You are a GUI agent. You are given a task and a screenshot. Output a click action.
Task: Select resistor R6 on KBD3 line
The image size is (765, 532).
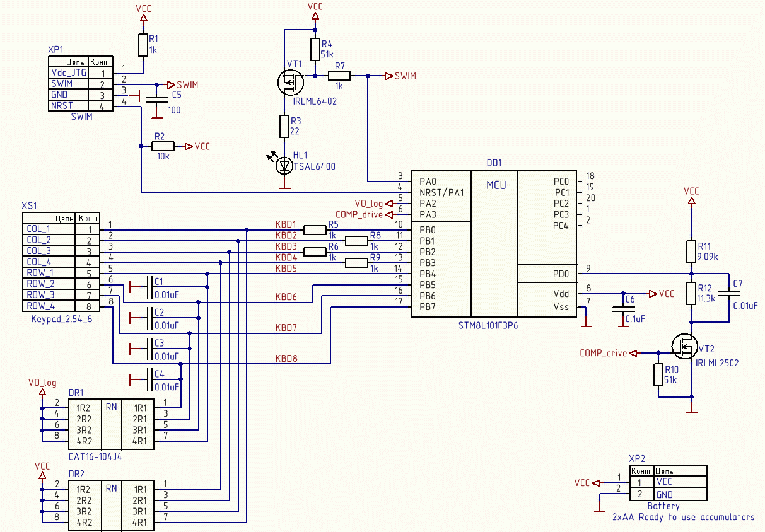315,252
